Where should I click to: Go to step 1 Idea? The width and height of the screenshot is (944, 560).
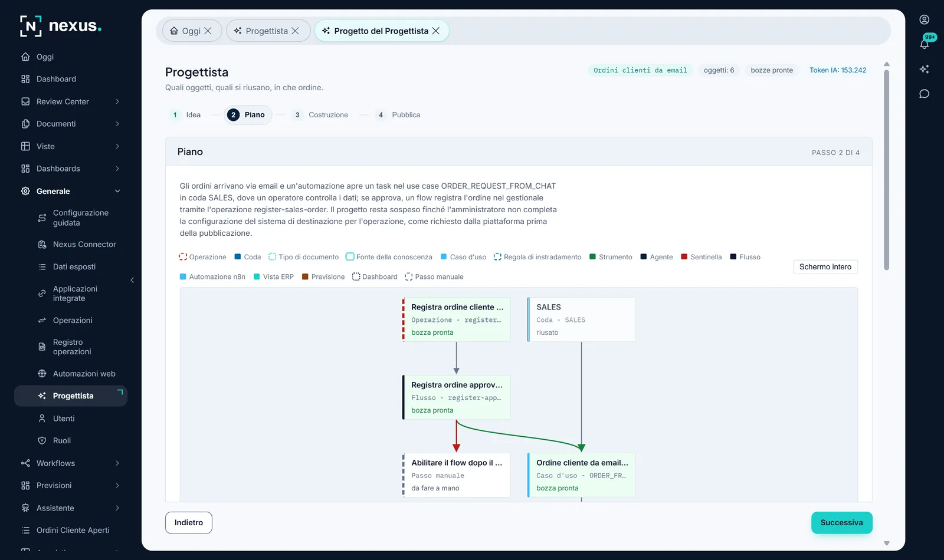[x=185, y=115]
